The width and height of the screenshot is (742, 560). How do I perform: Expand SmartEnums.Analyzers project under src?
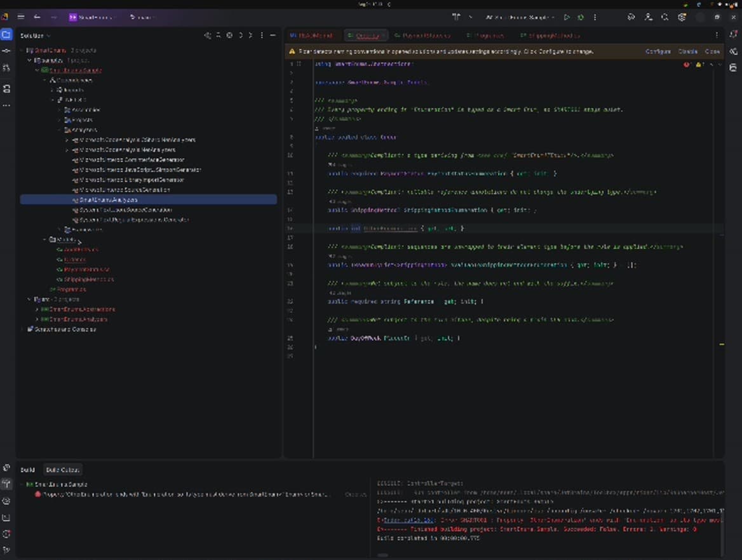(37, 319)
